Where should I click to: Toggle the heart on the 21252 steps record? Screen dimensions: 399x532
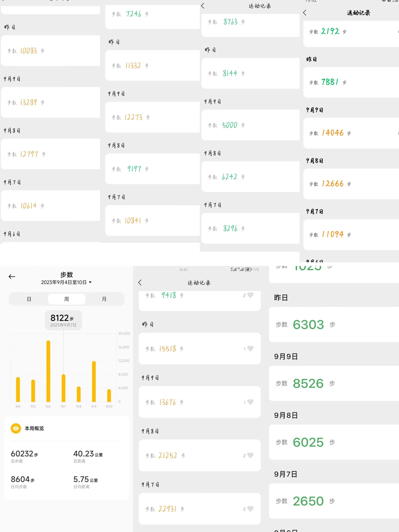click(x=250, y=455)
